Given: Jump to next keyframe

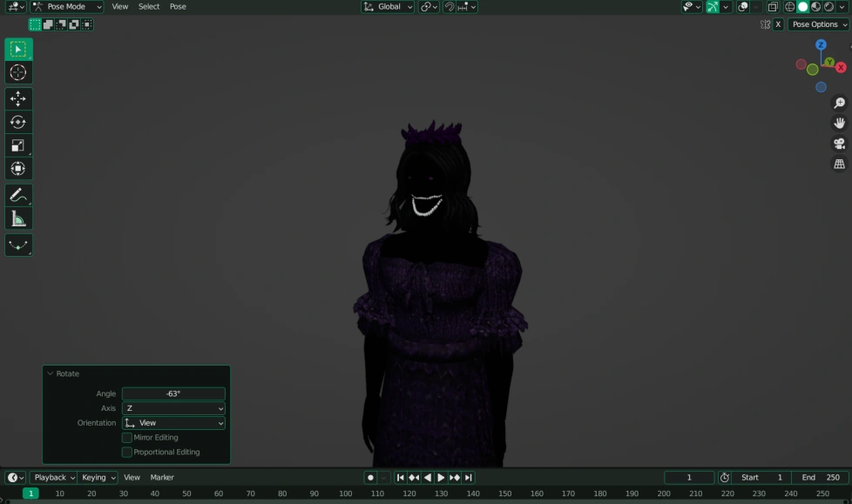Looking at the screenshot, I should (455, 477).
